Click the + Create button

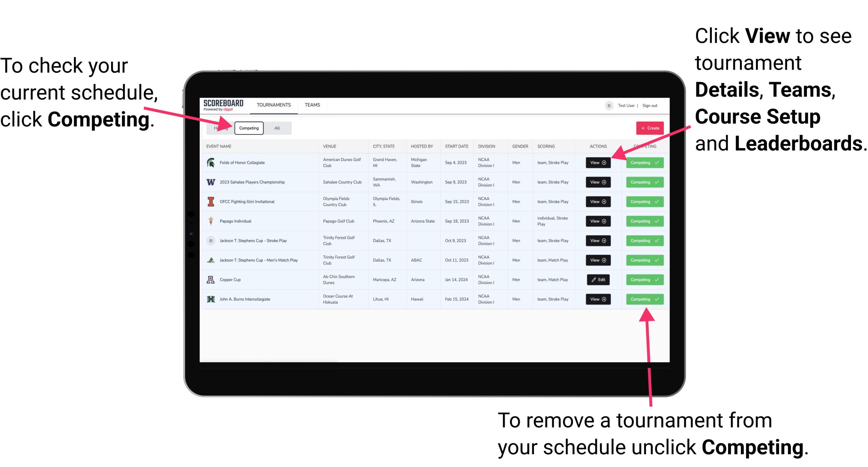[649, 128]
